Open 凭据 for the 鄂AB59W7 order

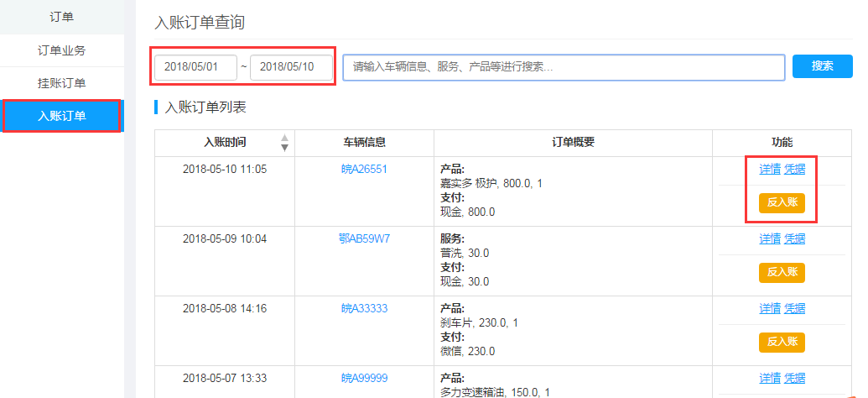(794, 239)
